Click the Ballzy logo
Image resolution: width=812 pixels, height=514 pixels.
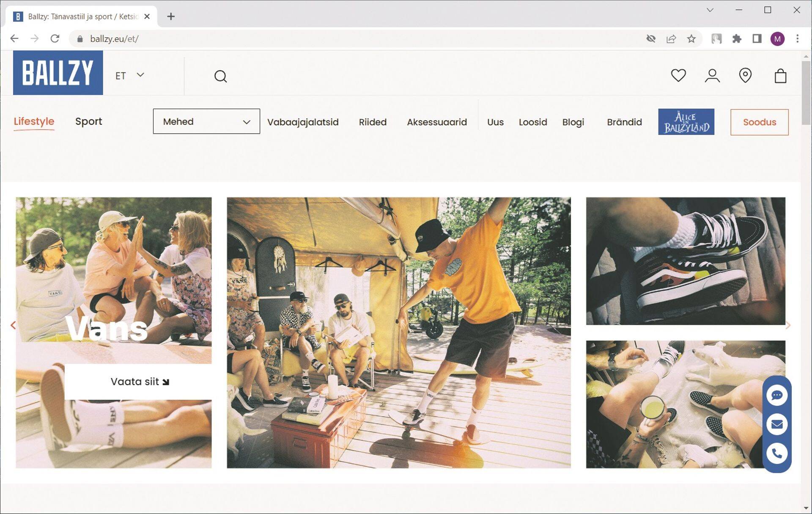click(58, 73)
